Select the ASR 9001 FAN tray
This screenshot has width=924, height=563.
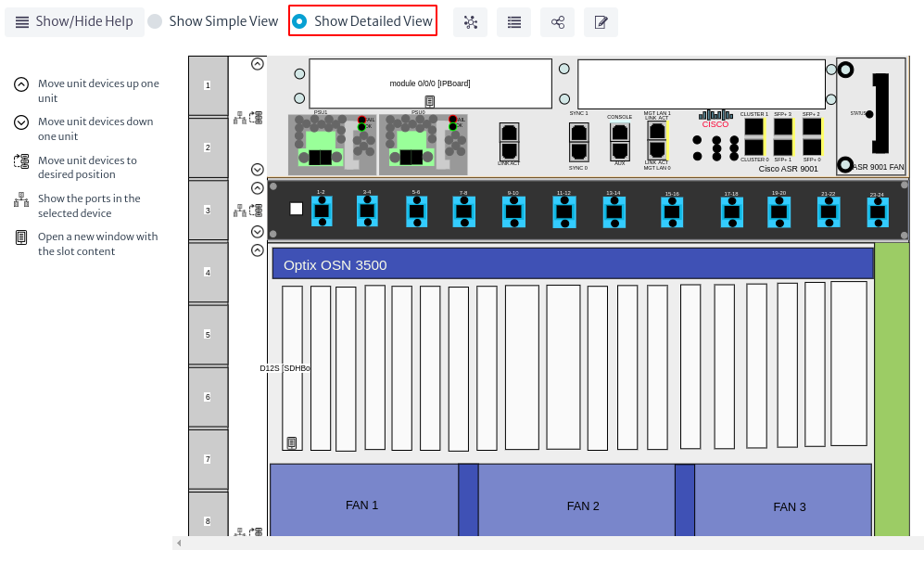pos(871,116)
